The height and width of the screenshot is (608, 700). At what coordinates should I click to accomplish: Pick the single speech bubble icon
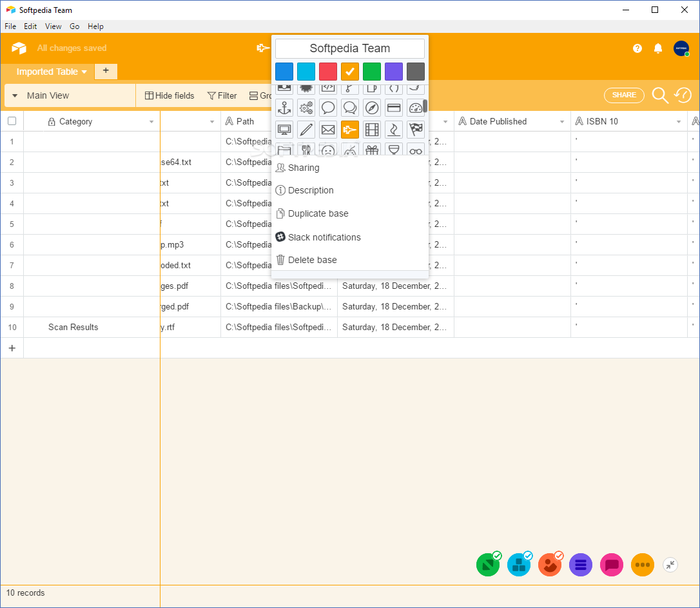pyautogui.click(x=328, y=108)
